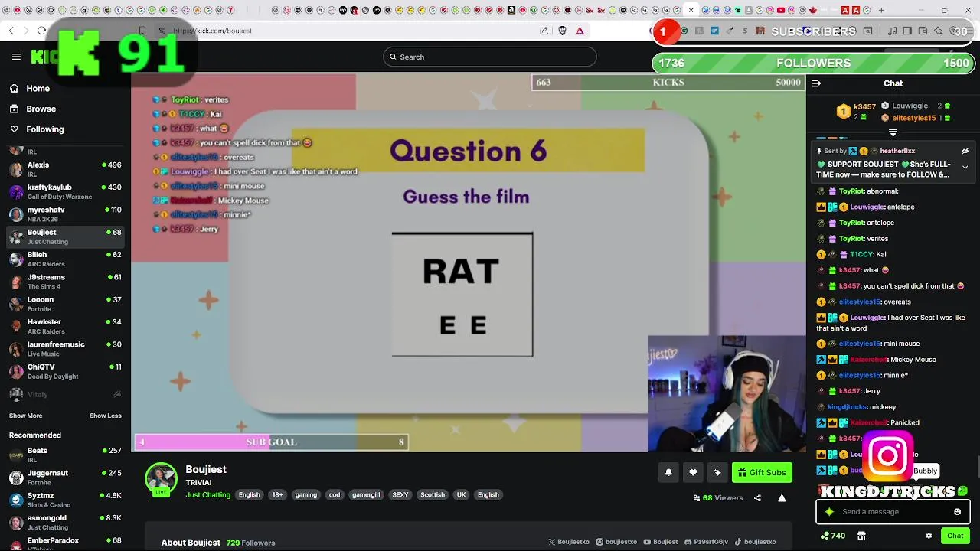Click the 18+ tag
The image size is (980, 551).
click(x=277, y=495)
